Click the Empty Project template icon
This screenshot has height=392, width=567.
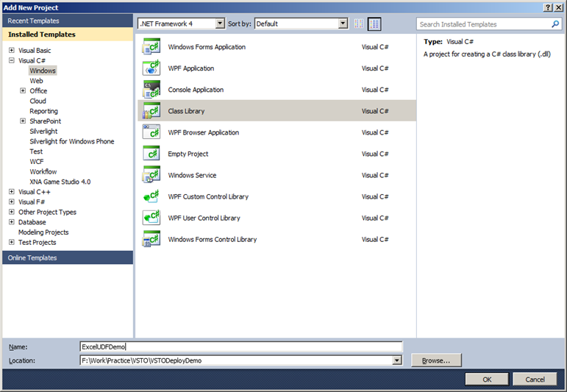click(151, 154)
